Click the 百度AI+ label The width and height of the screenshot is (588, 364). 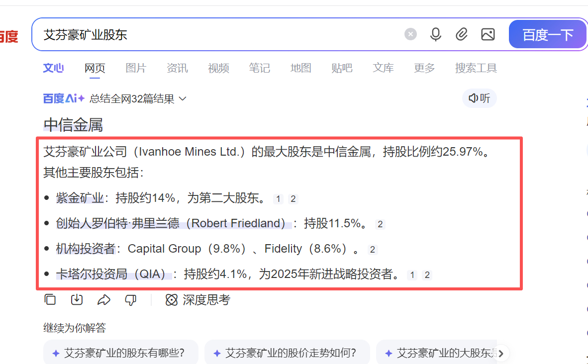click(64, 98)
